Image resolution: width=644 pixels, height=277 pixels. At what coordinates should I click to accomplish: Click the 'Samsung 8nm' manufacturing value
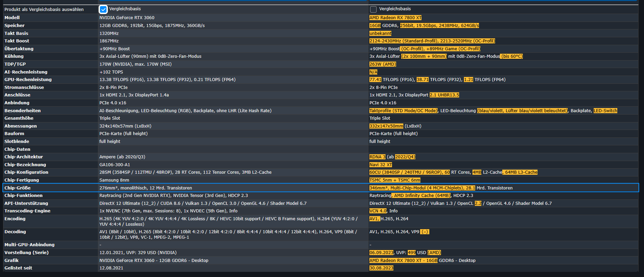point(114,180)
